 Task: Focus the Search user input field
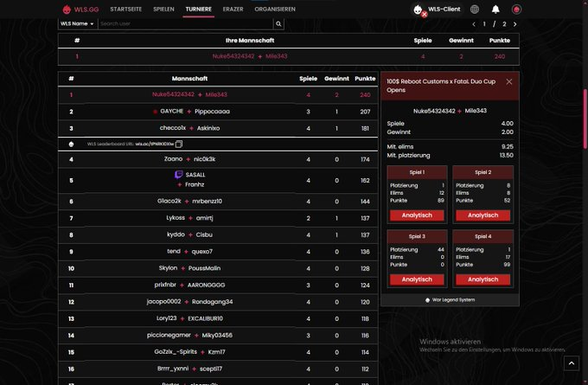click(185, 23)
